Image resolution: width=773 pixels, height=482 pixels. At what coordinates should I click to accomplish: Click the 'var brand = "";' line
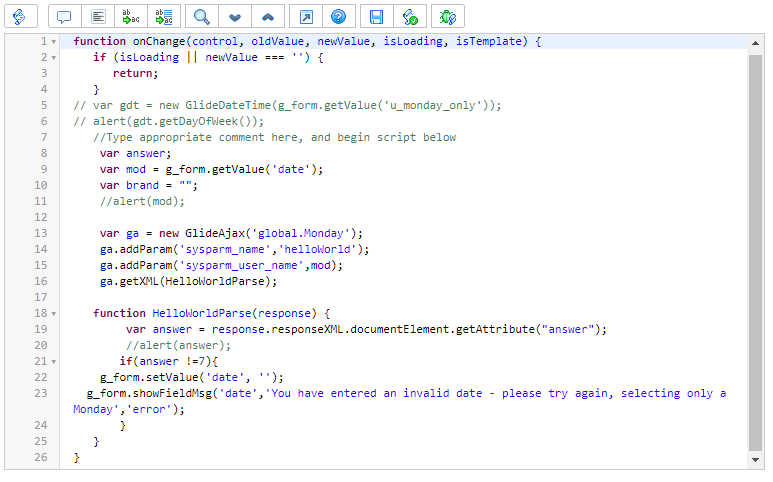tap(148, 185)
